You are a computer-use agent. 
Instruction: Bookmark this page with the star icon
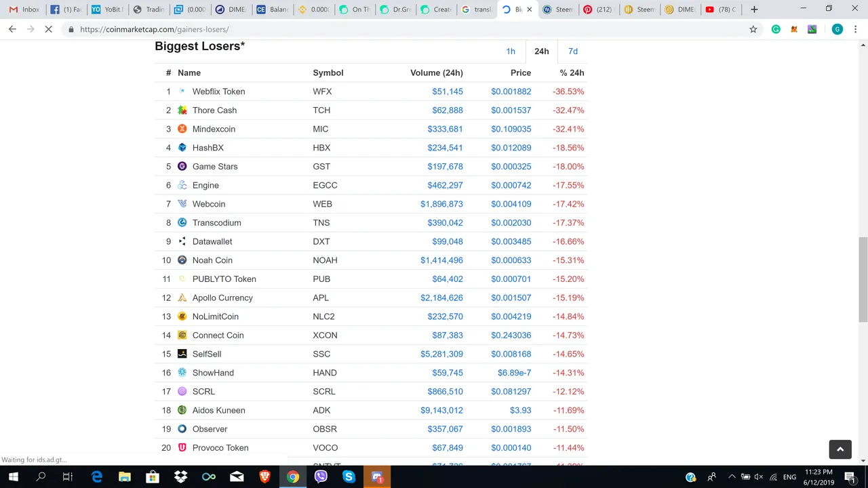coord(753,29)
